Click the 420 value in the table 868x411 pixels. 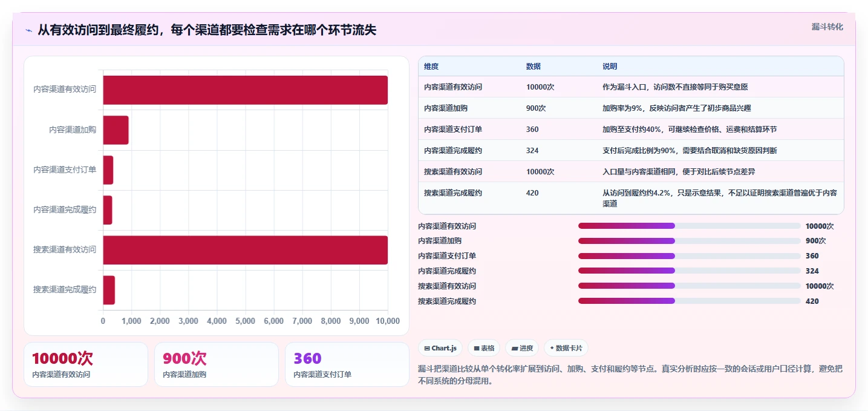click(x=532, y=192)
